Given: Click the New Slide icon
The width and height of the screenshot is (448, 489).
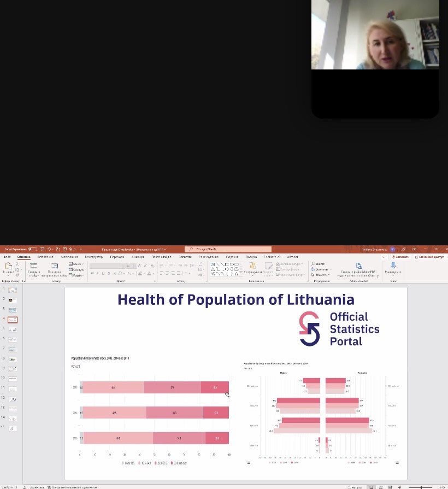Looking at the screenshot, I should 33,266.
